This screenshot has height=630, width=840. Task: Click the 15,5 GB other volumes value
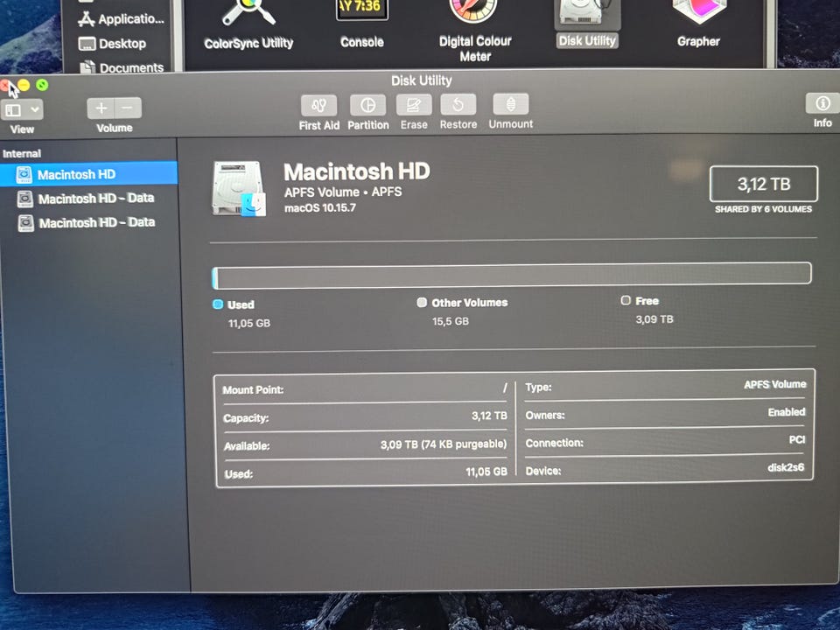coord(451,321)
